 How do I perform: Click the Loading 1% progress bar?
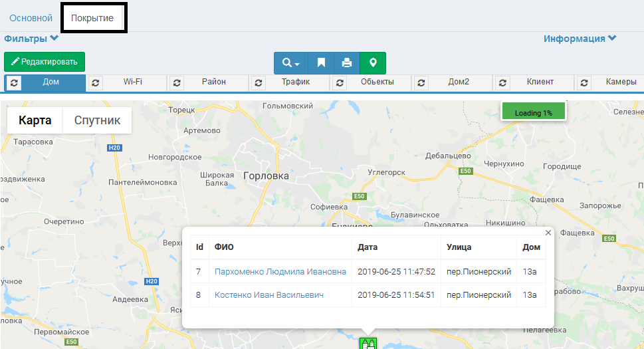pyautogui.click(x=533, y=112)
